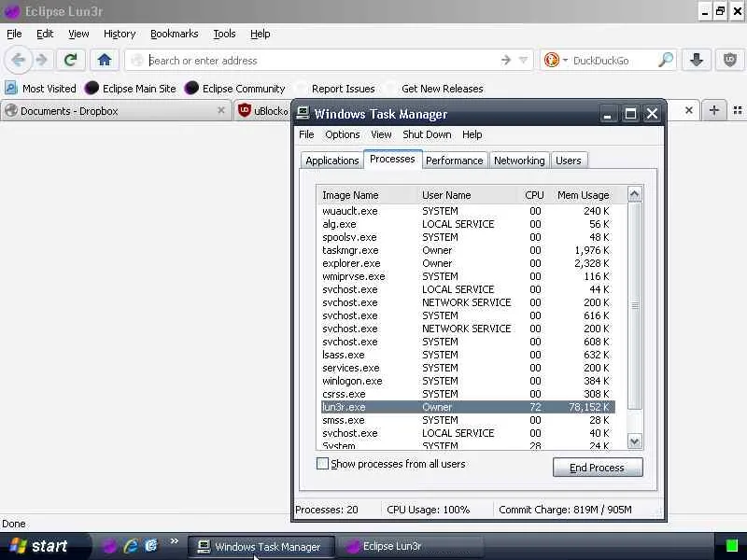
Task: Click the go arrow in address bar
Action: (x=506, y=60)
